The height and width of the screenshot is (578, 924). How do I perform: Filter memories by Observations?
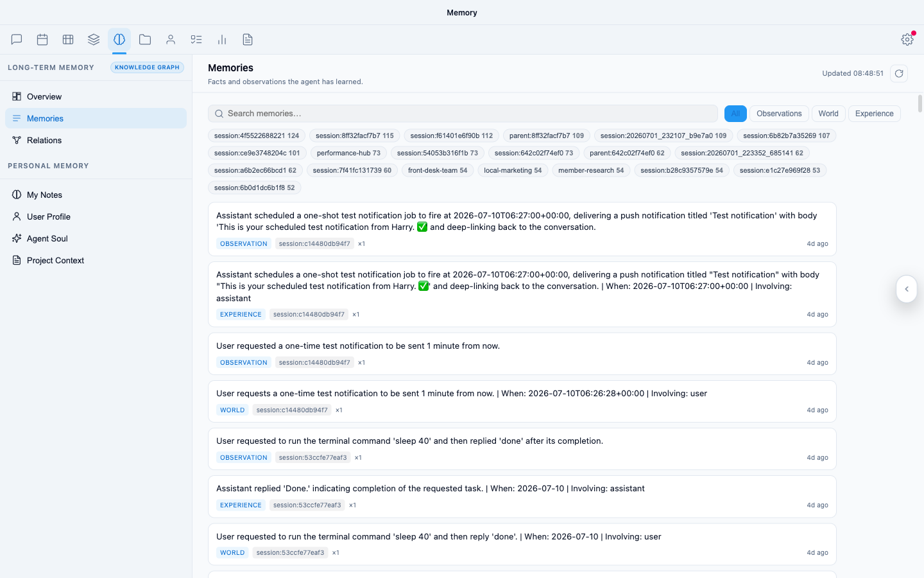click(x=779, y=114)
